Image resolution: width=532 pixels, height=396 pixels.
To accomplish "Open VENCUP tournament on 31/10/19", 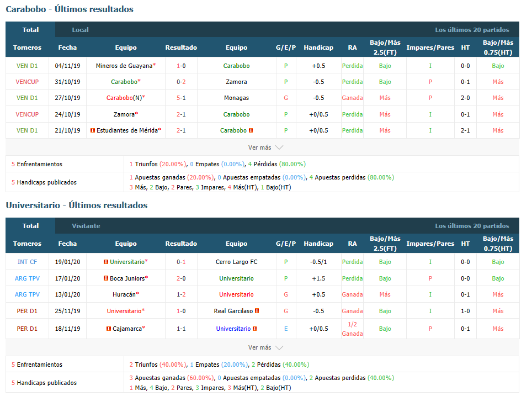I will pos(27,82).
